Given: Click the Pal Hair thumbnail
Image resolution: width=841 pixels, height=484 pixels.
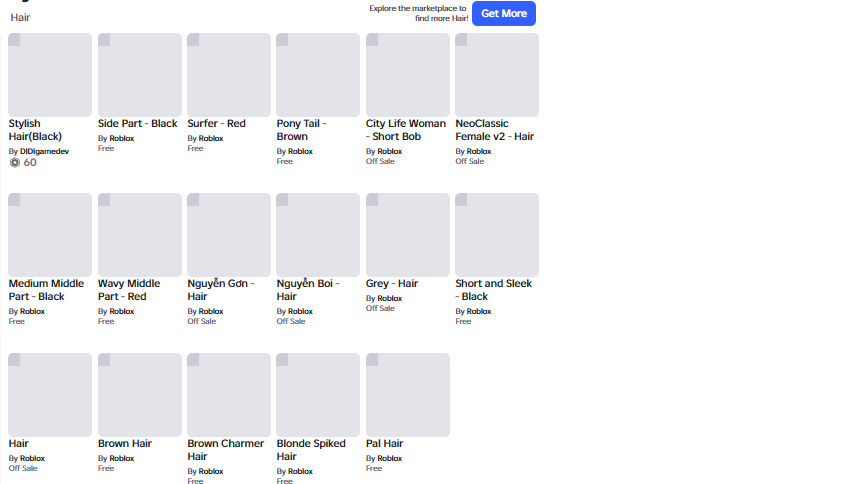Looking at the screenshot, I should pyautogui.click(x=408, y=394).
